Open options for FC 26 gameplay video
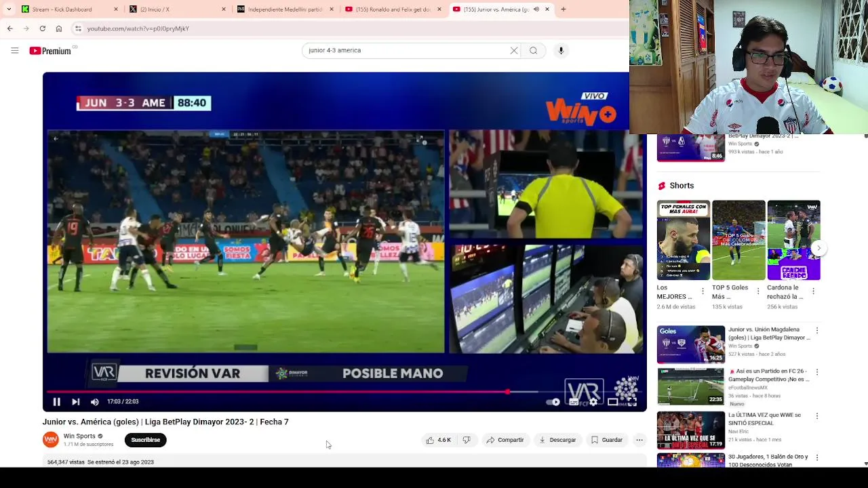This screenshot has width=868, height=488. 817,373
